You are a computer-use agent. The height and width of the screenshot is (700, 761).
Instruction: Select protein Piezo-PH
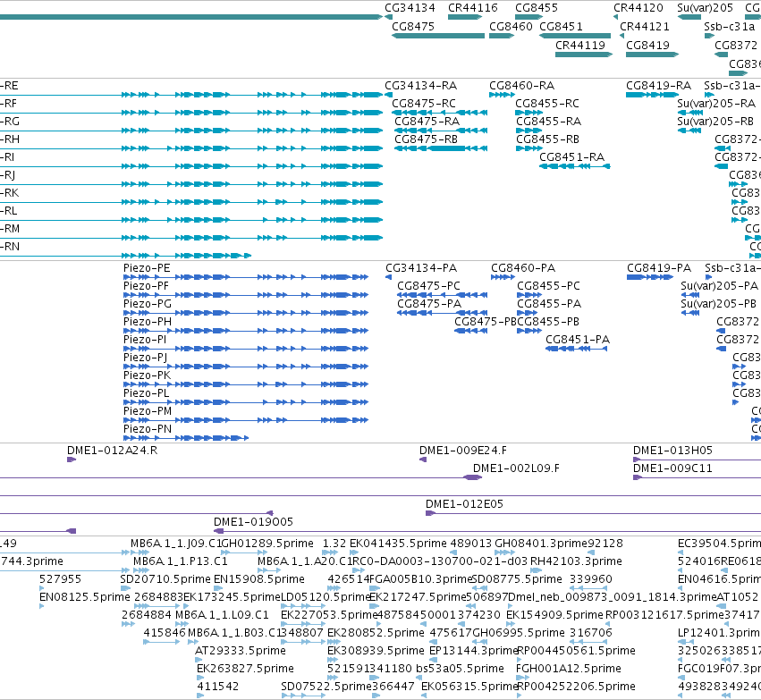click(148, 322)
